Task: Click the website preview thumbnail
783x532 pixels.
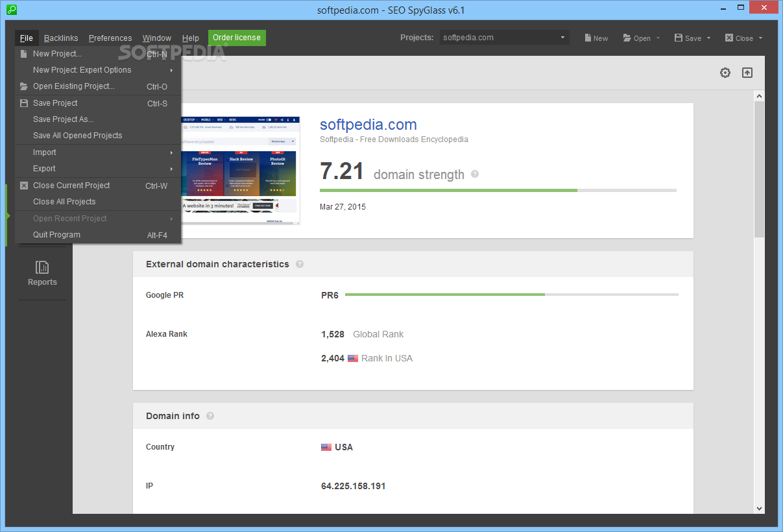Action: pyautogui.click(x=241, y=171)
